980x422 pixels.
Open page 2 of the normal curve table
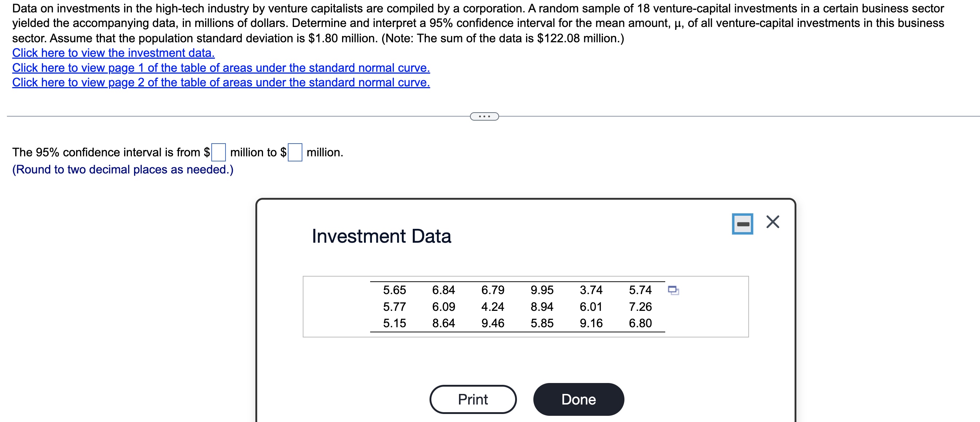point(221,83)
